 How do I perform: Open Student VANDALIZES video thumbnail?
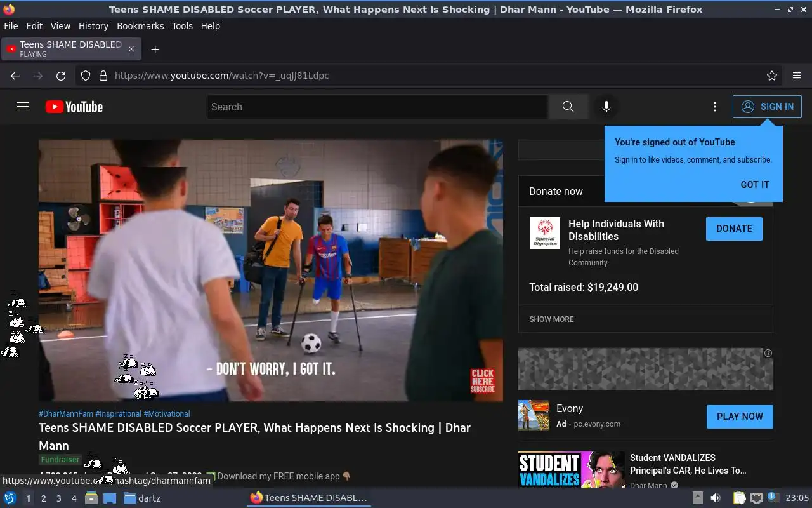571,470
